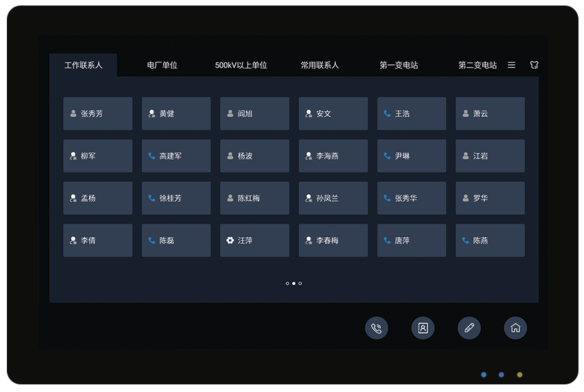The image size is (584, 392).
Task: Switch to the 电厂单位 tab
Action: pos(162,65)
